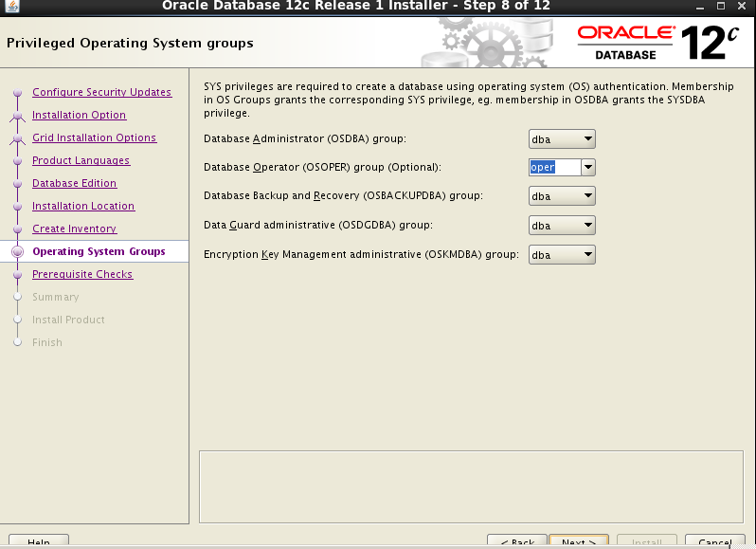Click the Java icon in title bar
756x549 pixels.
[x=12, y=6]
